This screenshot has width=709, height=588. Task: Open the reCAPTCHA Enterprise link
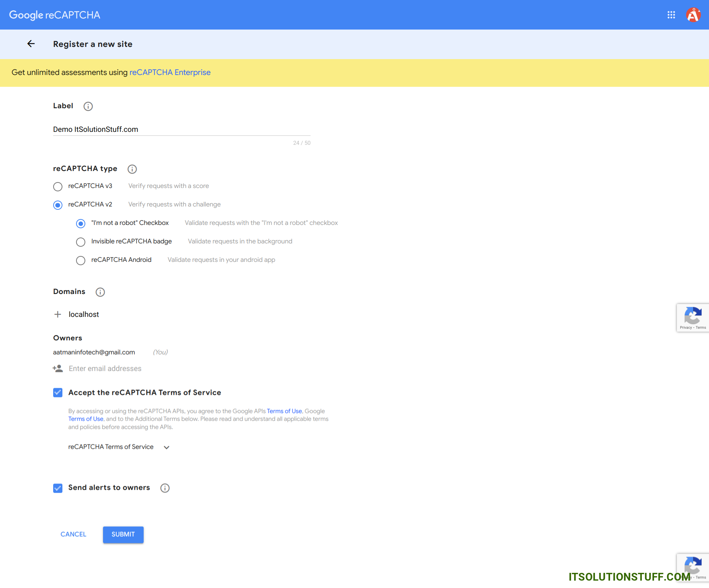coord(170,72)
